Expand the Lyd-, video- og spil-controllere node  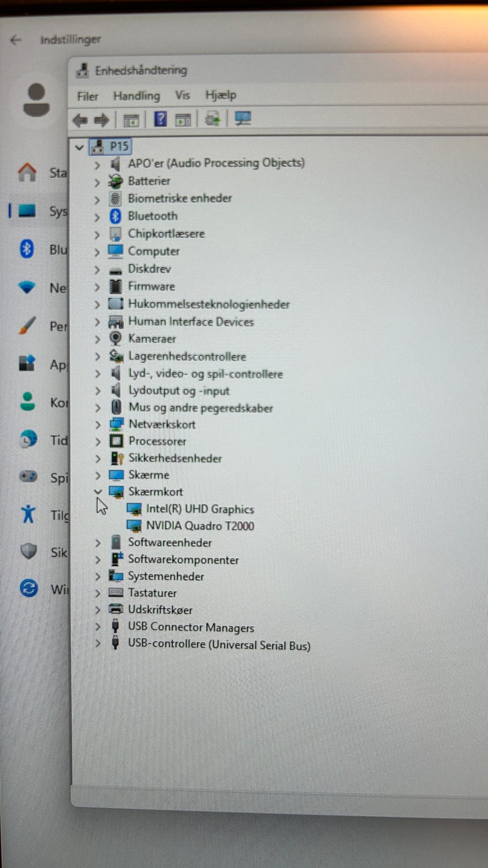point(98,374)
